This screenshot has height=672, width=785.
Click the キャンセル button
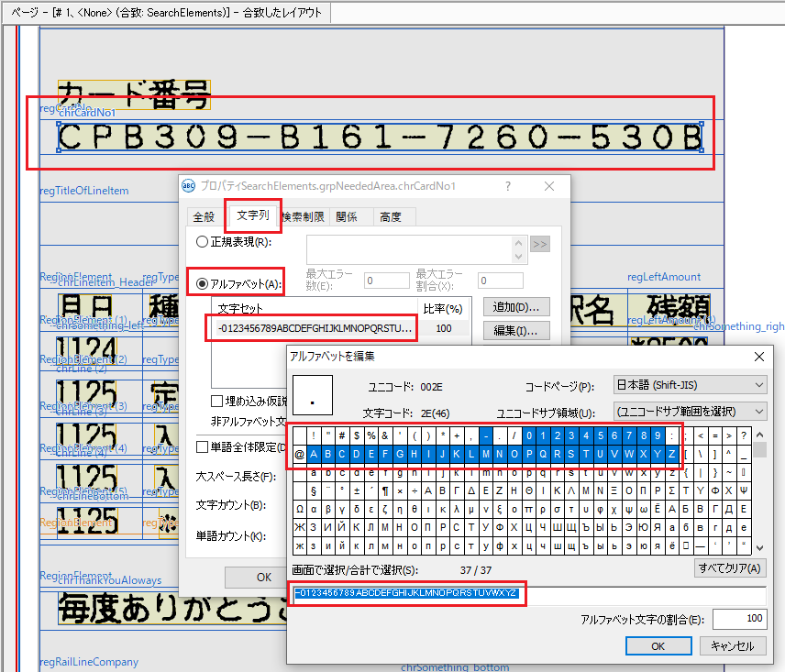733,646
